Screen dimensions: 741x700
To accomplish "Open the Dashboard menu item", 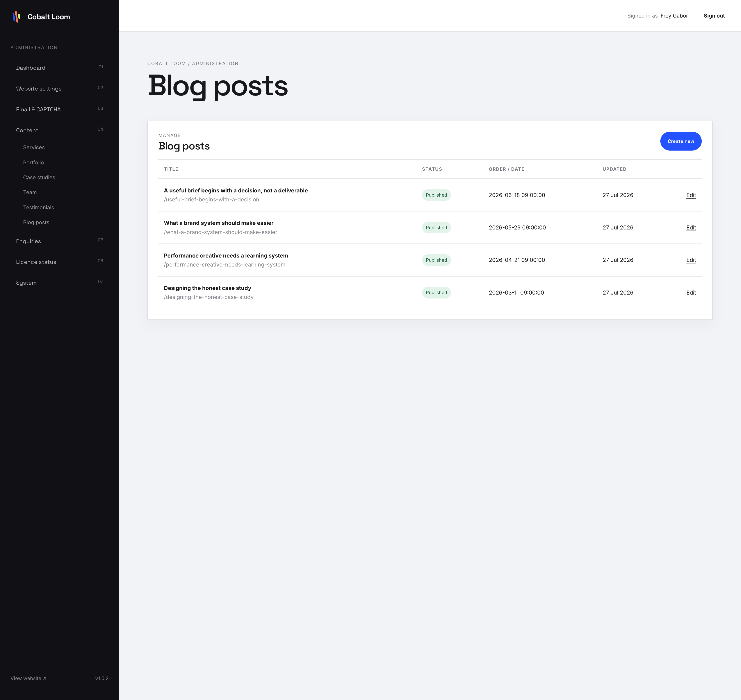I will tap(59, 68).
